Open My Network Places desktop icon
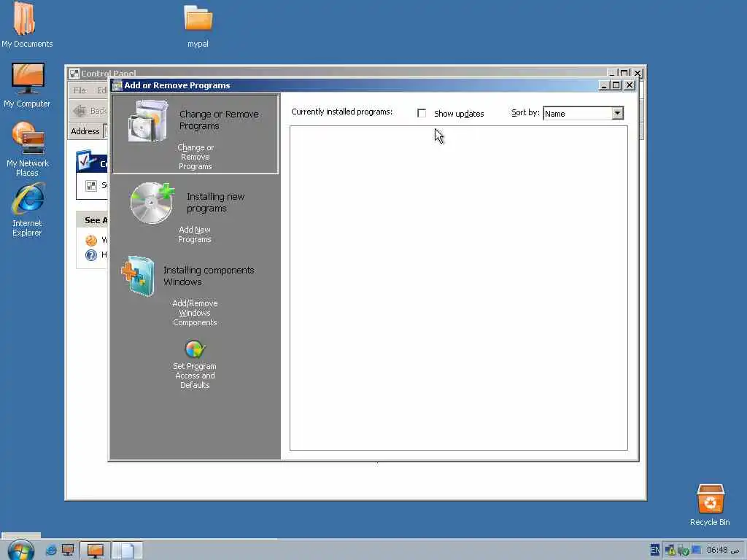747x560 pixels. coord(28,138)
